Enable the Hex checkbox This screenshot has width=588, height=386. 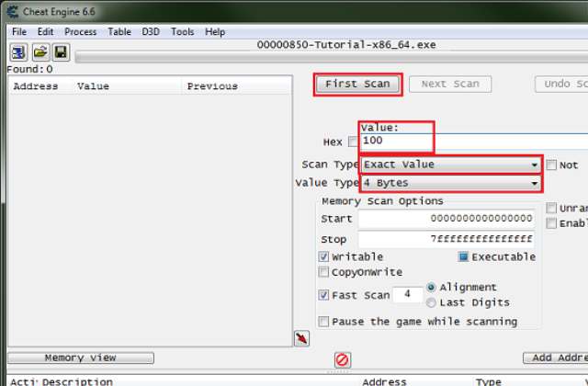coord(354,142)
